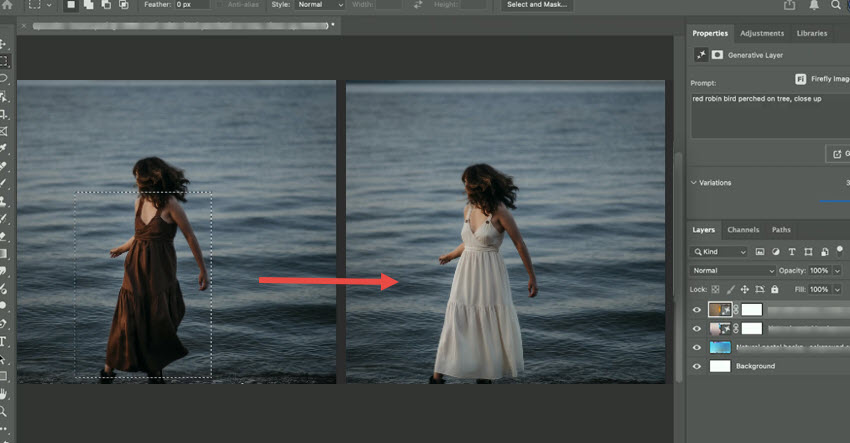Select the Frame tool
The image size is (850, 443).
tap(3, 131)
